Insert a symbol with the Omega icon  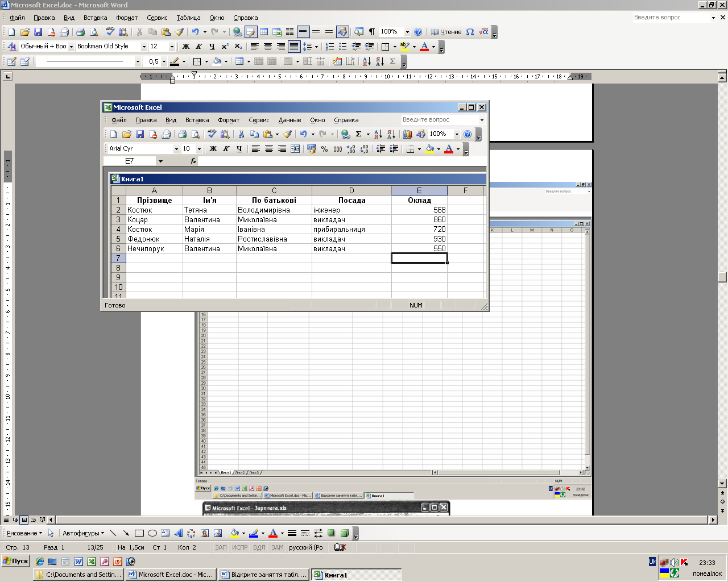470,32
